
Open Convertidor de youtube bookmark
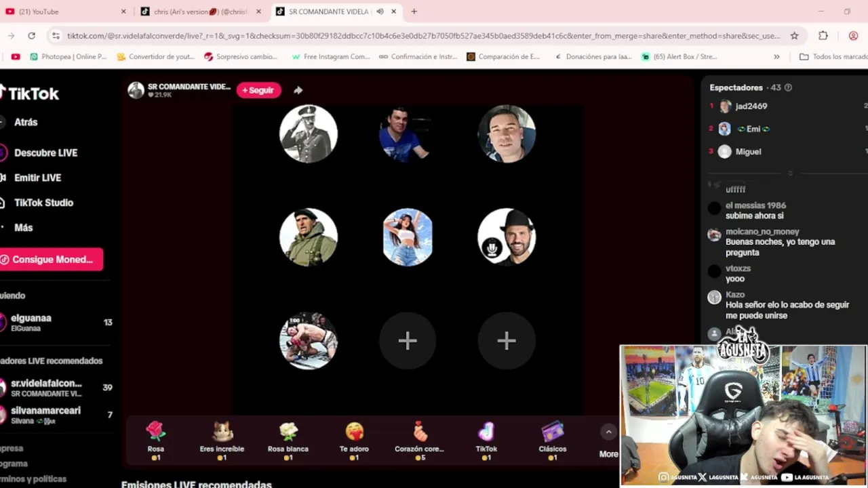pyautogui.click(x=156, y=57)
